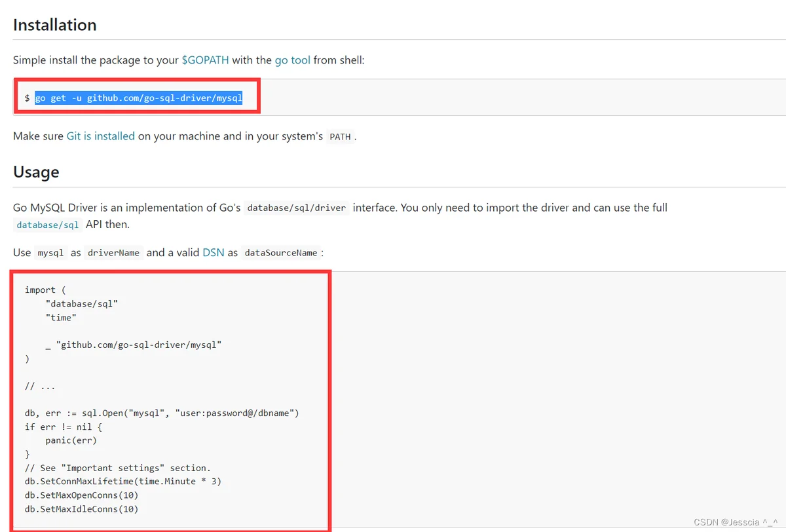Screen dimensions: 786x532
Task: Follow the 'go tool' hyperlink
Action: (x=292, y=60)
